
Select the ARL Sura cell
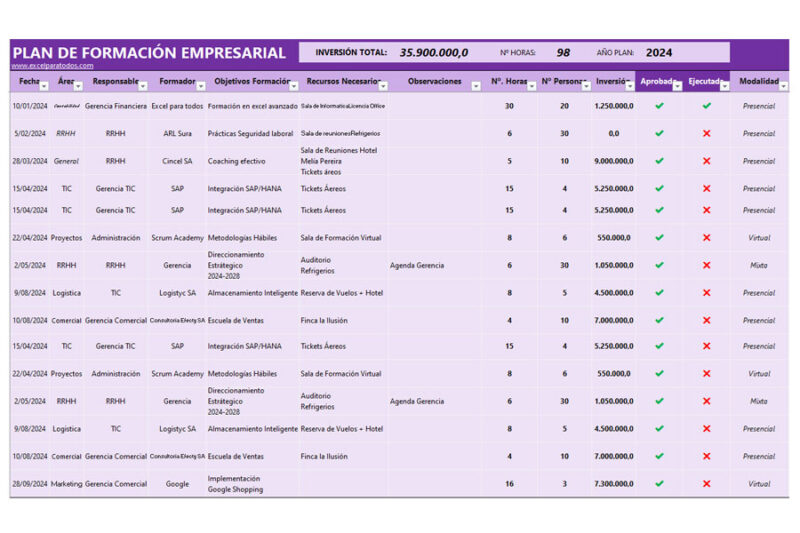tap(177, 134)
